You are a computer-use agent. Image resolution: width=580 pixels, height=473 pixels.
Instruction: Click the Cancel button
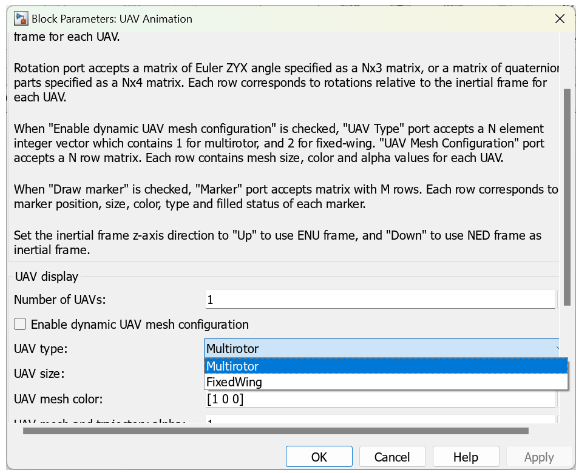[392, 457]
